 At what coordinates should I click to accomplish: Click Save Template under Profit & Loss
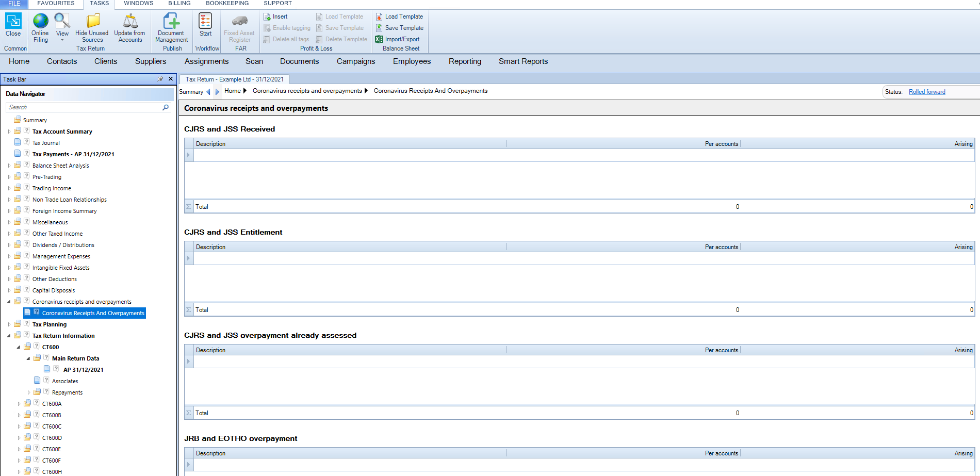click(x=340, y=28)
